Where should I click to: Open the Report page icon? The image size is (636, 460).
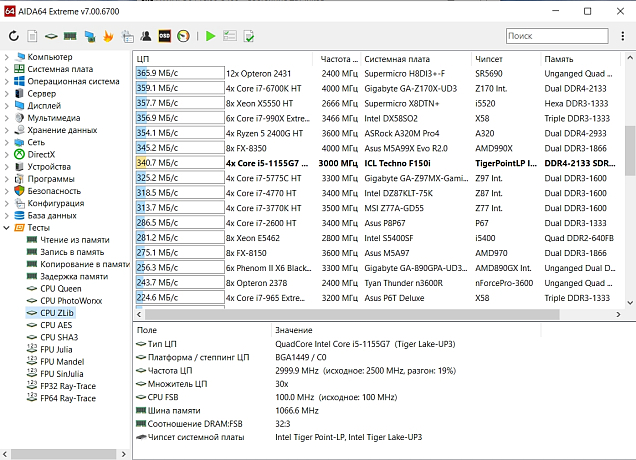coord(33,36)
